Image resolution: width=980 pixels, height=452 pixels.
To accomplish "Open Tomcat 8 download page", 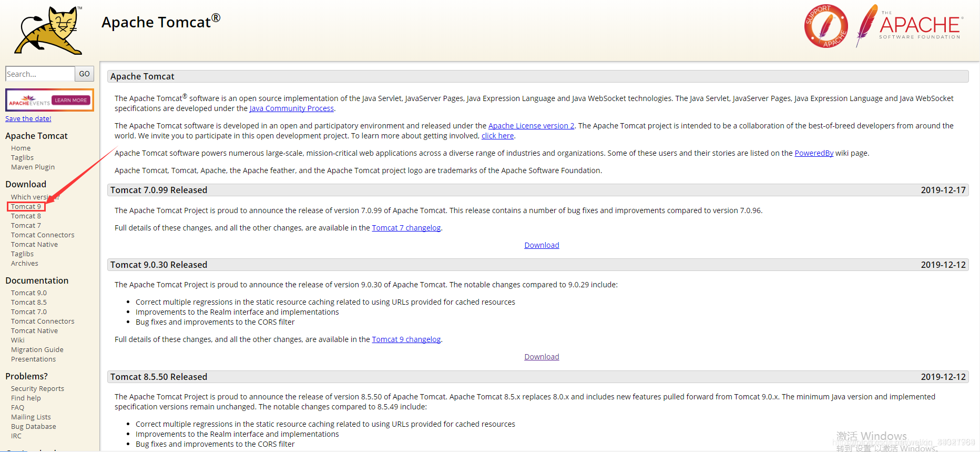I will pos(26,216).
